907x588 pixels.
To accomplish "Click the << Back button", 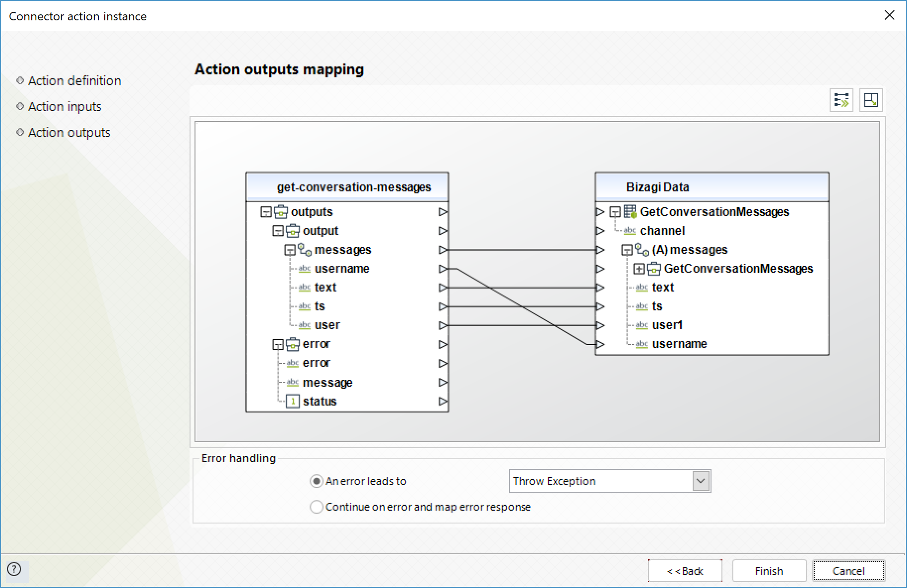I will (685, 571).
